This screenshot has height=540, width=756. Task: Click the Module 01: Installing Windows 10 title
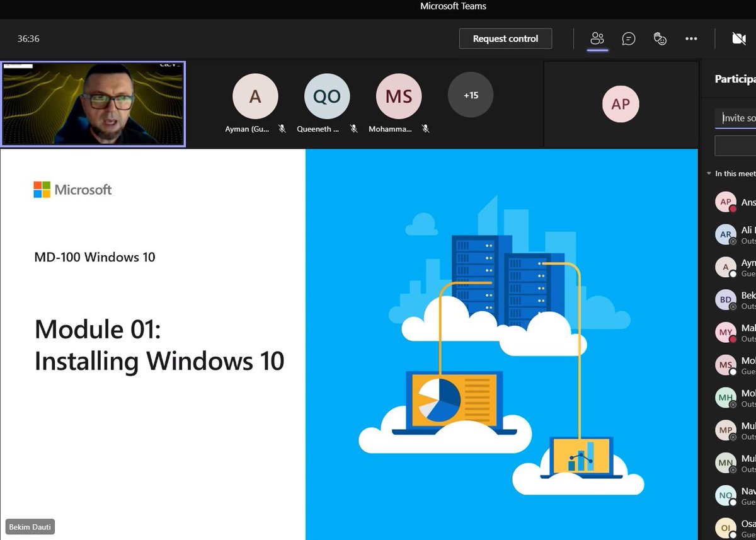tap(159, 345)
